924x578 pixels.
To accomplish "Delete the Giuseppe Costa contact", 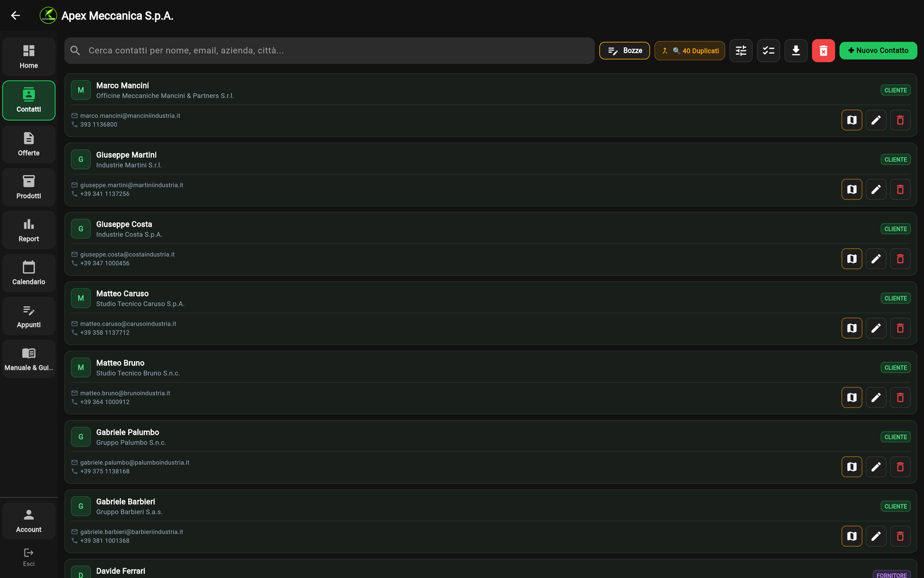I will (x=900, y=259).
